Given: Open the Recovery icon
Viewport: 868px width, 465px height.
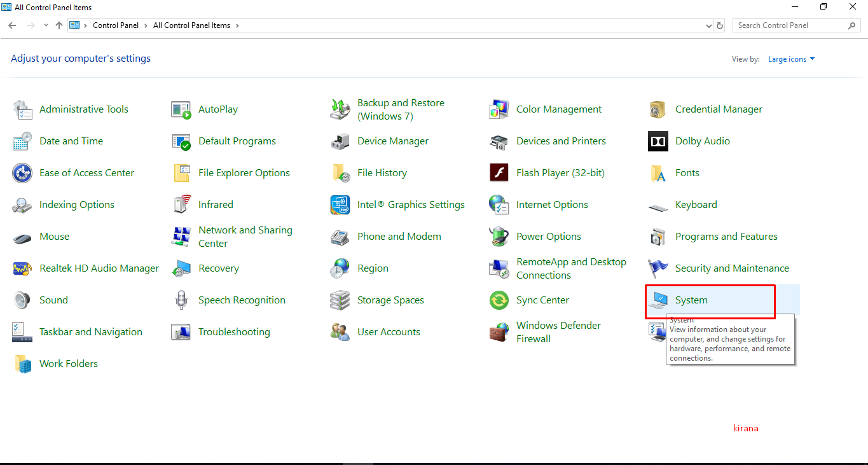Looking at the screenshot, I should pos(181,268).
